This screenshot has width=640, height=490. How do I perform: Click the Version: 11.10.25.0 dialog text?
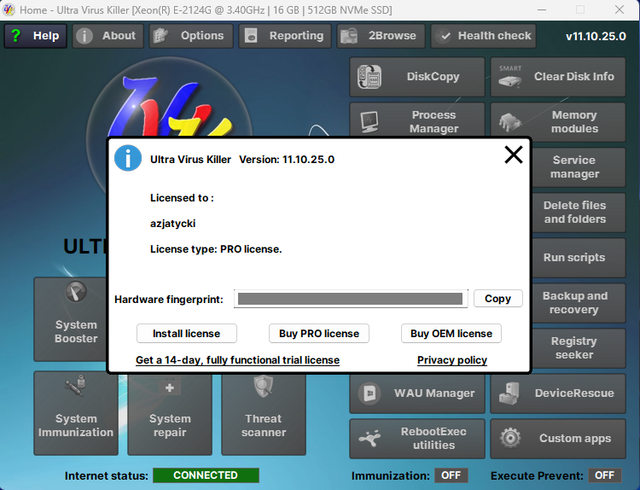click(x=287, y=159)
